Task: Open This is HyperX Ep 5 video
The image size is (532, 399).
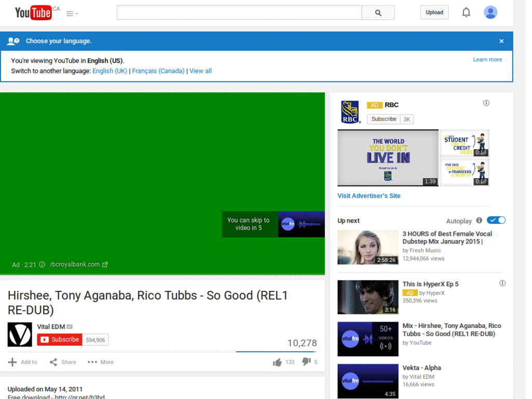Action: pyautogui.click(x=430, y=284)
